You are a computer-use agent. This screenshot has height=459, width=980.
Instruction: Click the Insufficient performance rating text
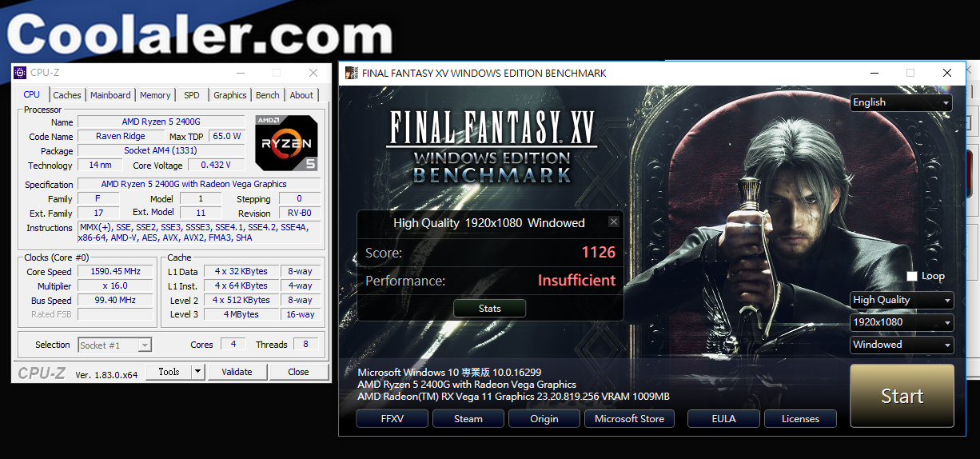[576, 281]
